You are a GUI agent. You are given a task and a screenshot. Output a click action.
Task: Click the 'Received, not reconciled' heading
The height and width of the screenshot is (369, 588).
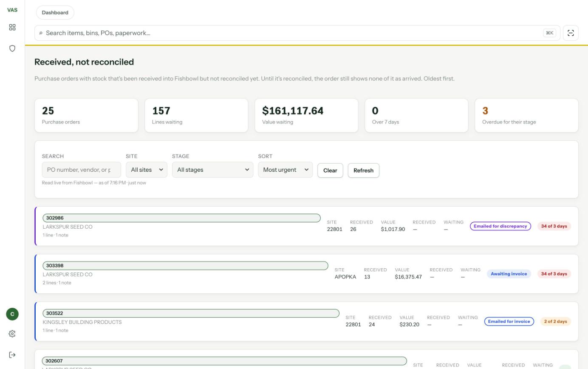[84, 62]
